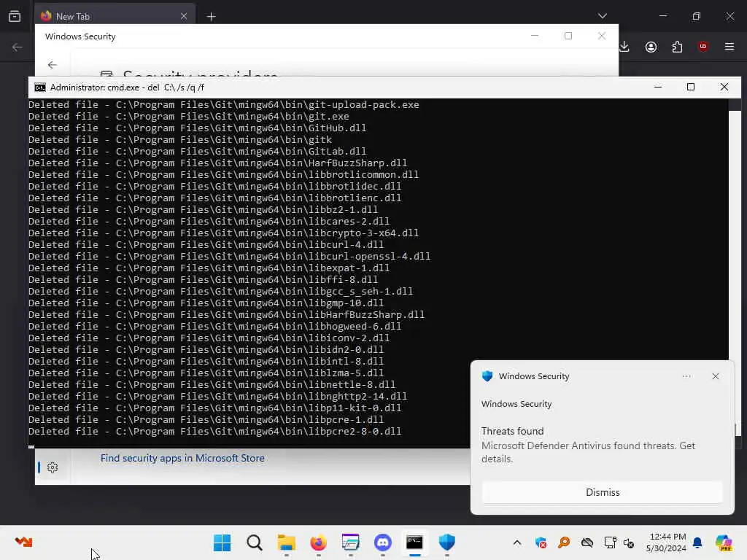
Task: Click the line ending in libcurl-openssl-4.dll
Action: 229,256
